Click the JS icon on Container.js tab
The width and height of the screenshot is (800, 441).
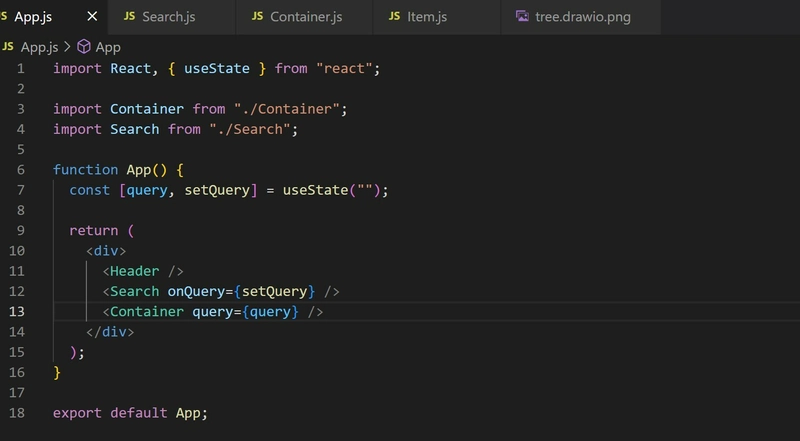(258, 16)
